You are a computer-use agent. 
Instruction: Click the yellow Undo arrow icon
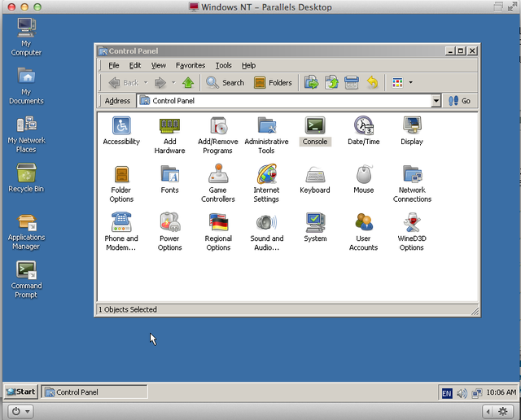pyautogui.click(x=373, y=82)
